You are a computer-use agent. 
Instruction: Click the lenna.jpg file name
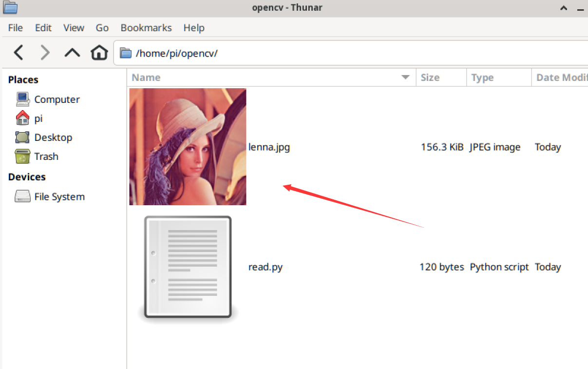269,147
